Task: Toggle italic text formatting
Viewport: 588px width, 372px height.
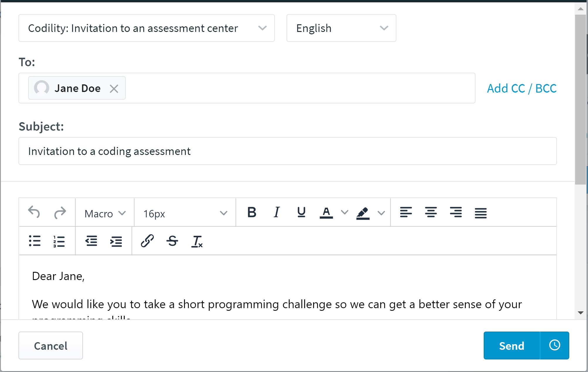Action: (x=277, y=212)
